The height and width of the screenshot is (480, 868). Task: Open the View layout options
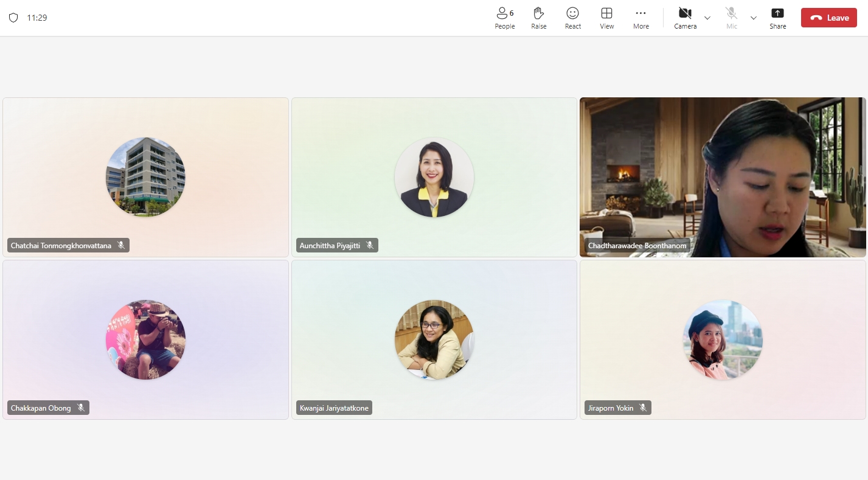click(606, 18)
